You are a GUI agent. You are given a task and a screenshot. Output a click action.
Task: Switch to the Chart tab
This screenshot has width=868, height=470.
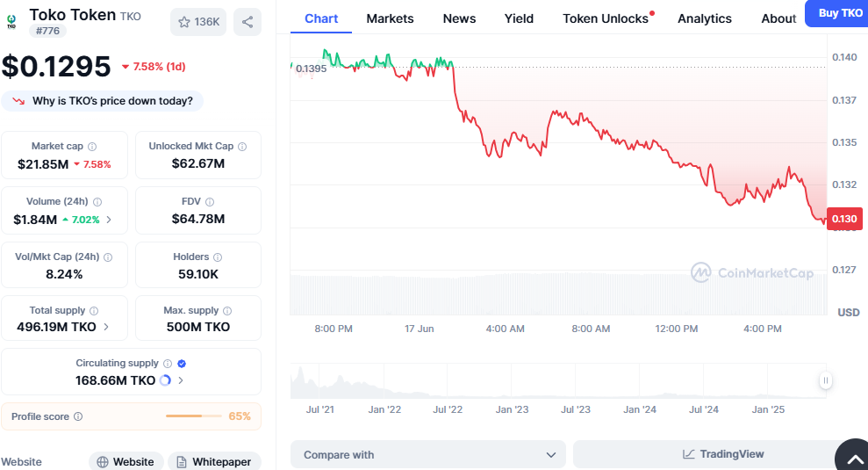321,18
